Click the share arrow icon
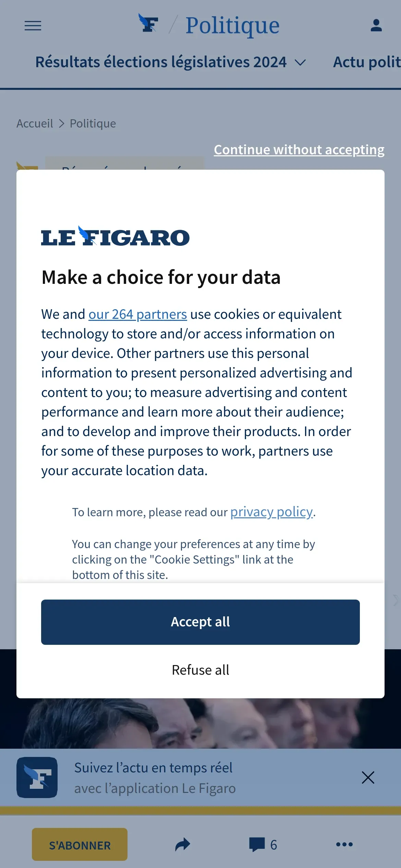This screenshot has width=401, height=868. (182, 844)
